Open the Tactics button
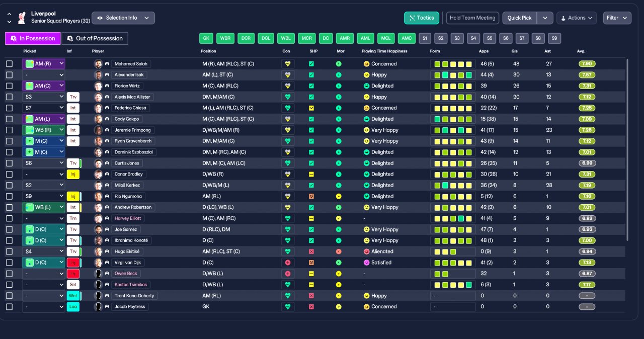The width and height of the screenshot is (644, 339). coord(422,18)
